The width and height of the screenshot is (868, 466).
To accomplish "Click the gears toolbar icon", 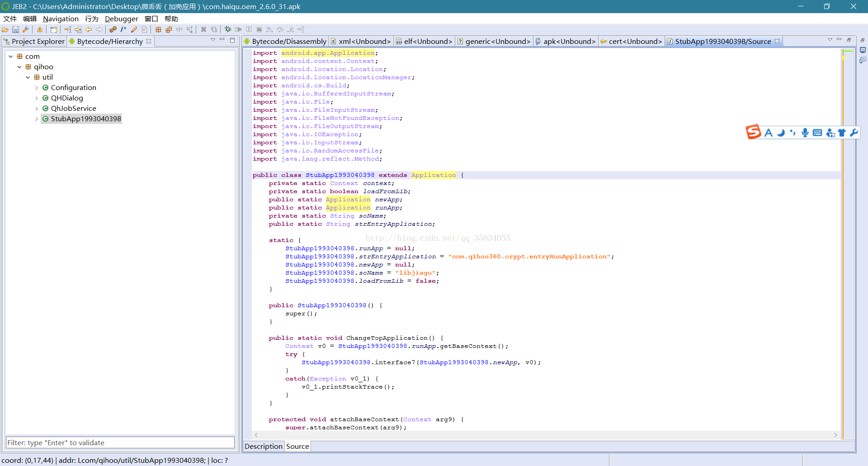I will (x=113, y=29).
